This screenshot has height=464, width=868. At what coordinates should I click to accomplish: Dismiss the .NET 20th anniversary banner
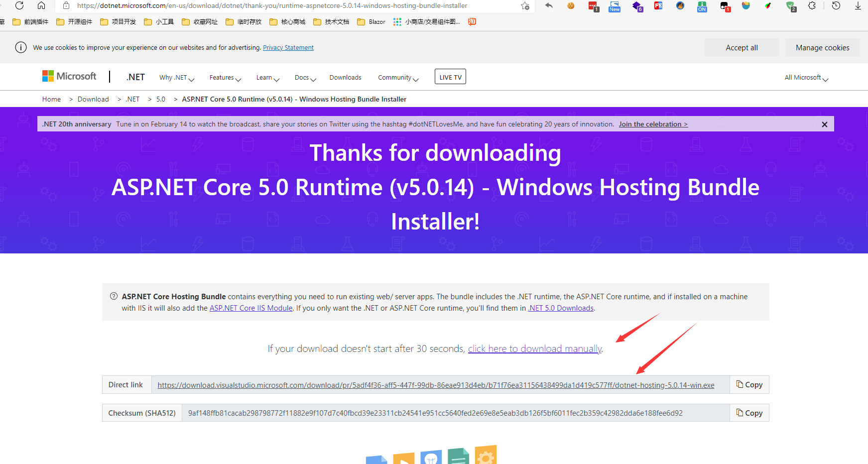825,124
